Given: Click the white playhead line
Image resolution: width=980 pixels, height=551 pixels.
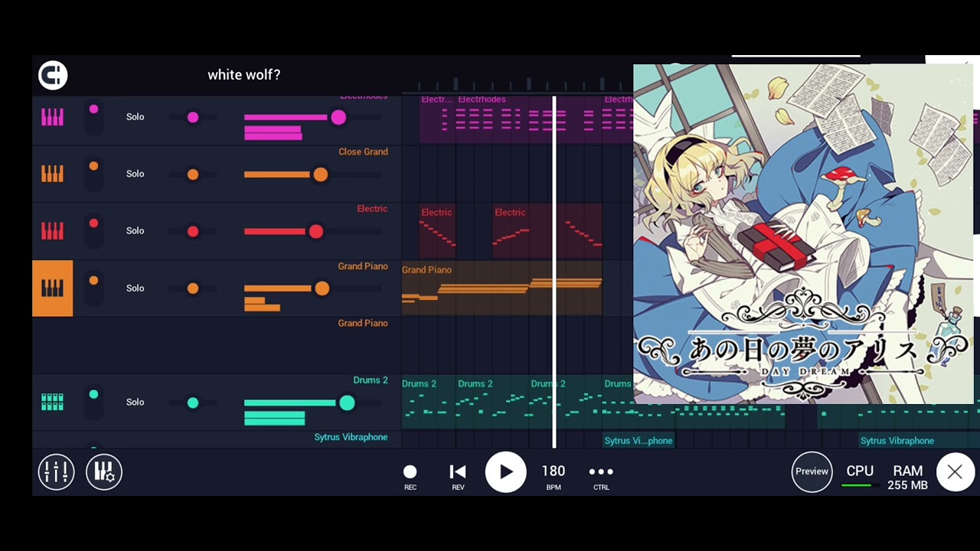Looking at the screenshot, I should coord(554,272).
